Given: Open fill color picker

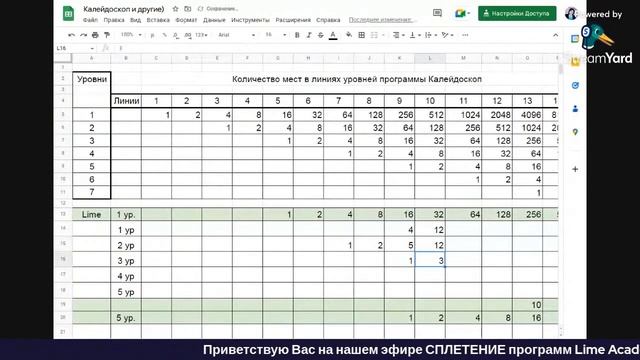Looking at the screenshot, I should [x=349, y=35].
